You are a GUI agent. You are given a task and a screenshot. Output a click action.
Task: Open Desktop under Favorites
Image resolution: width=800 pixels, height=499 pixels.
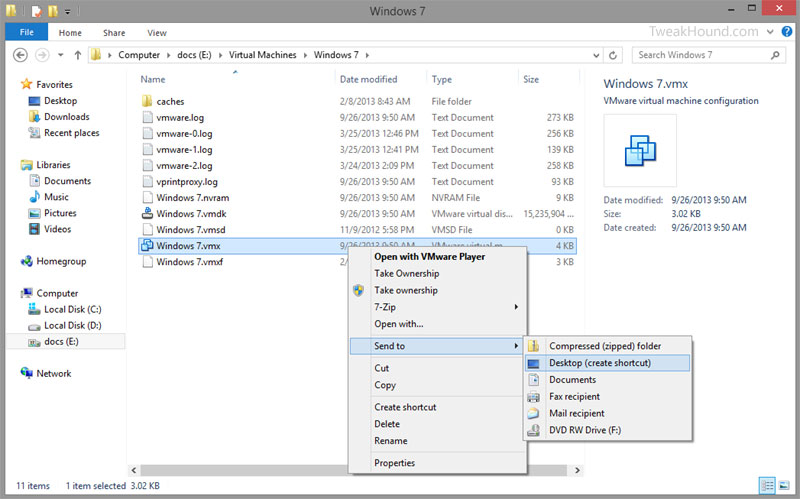[60, 101]
